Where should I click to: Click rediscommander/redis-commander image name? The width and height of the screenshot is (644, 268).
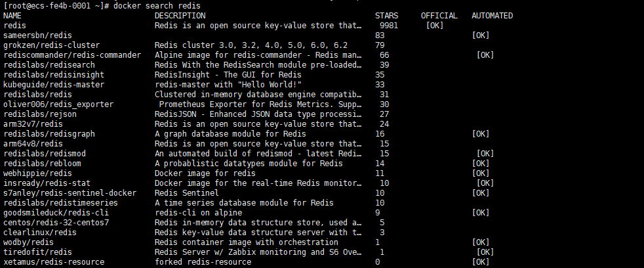tap(72, 55)
